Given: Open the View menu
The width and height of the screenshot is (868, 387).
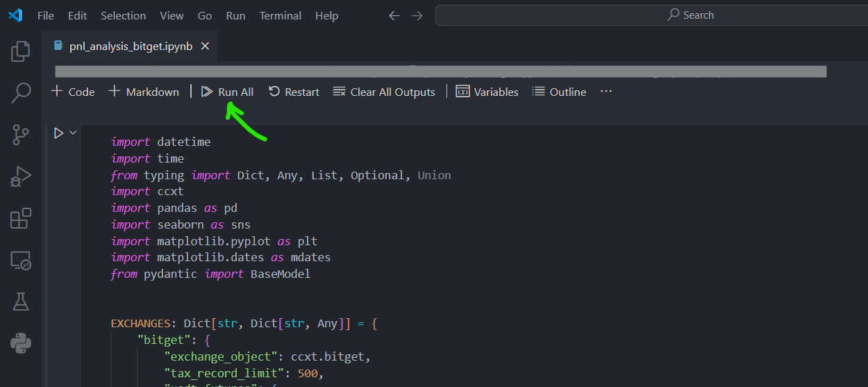Looking at the screenshot, I should click(x=172, y=15).
